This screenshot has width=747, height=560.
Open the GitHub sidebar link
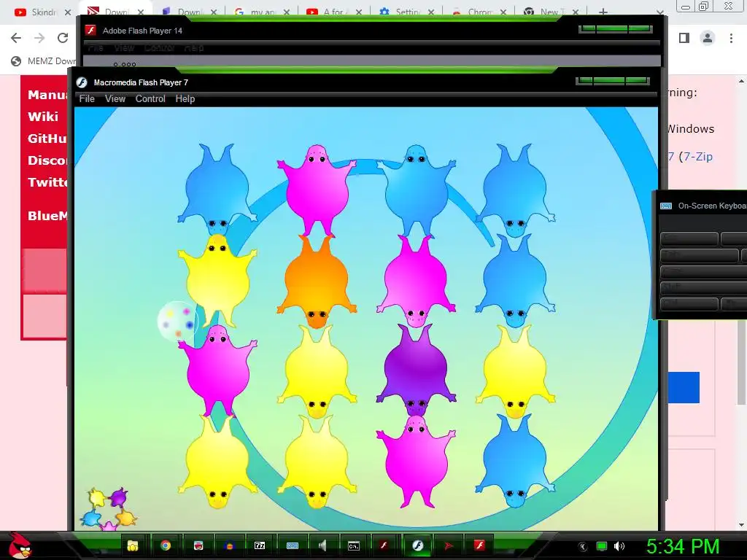[x=47, y=139]
